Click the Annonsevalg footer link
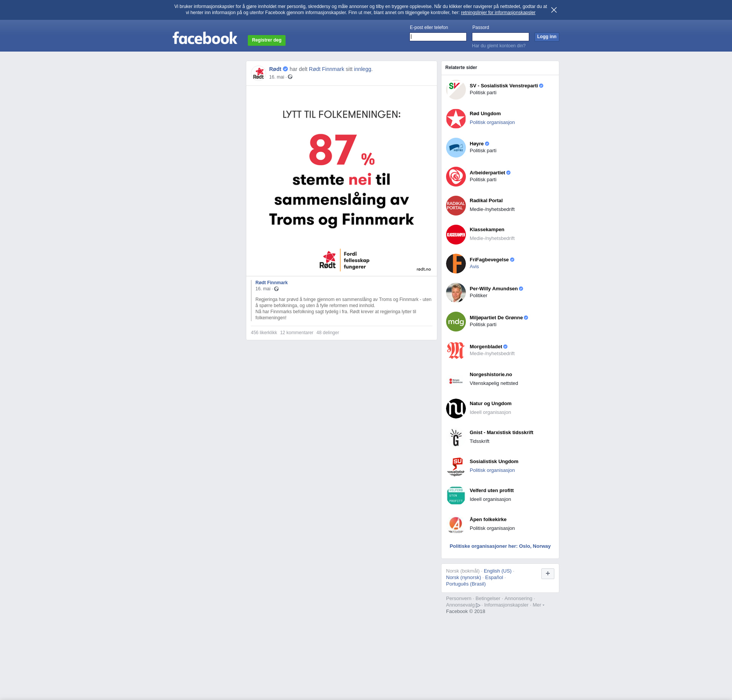The image size is (732, 700). [460, 605]
